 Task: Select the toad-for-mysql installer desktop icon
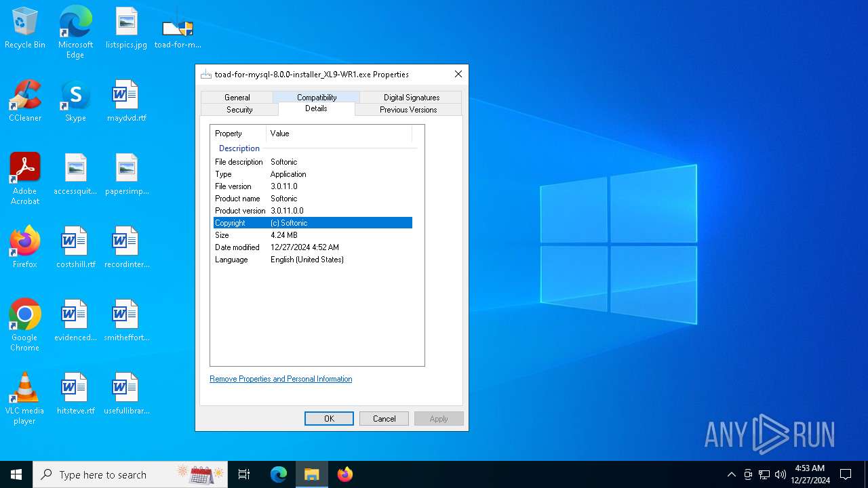178,28
